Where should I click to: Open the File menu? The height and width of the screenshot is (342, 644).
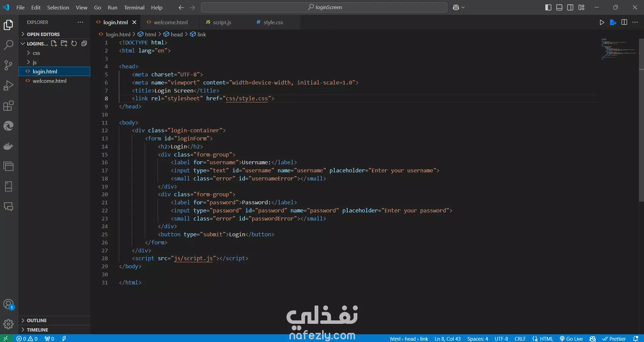[20, 7]
